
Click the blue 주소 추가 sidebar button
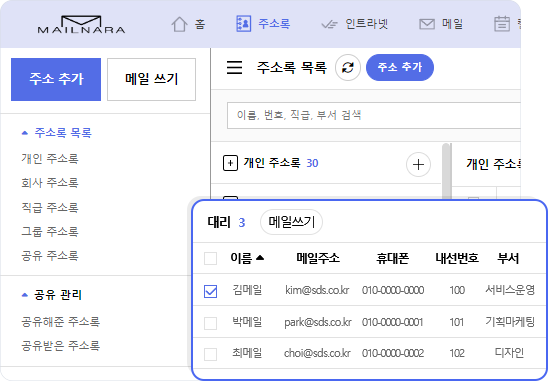[x=56, y=79]
